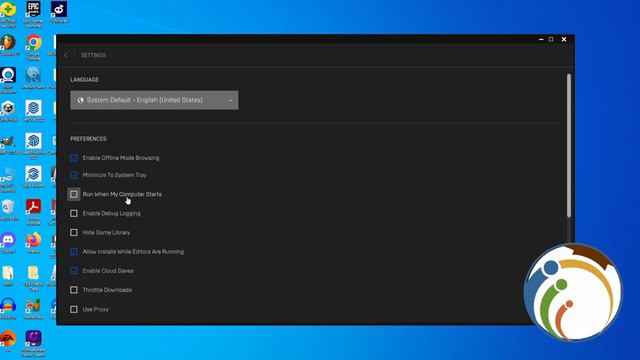Open the EA app desktop icon

click(8, 341)
